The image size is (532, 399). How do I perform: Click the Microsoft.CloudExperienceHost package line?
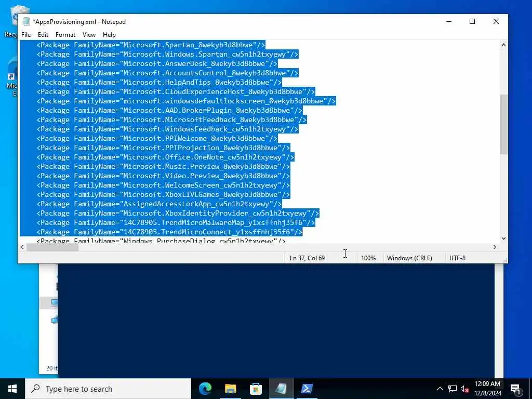click(x=176, y=91)
